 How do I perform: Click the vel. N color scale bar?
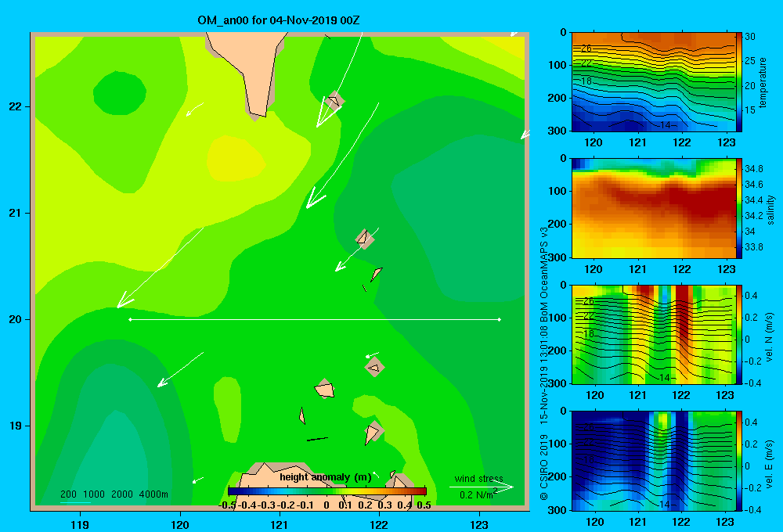(x=738, y=334)
